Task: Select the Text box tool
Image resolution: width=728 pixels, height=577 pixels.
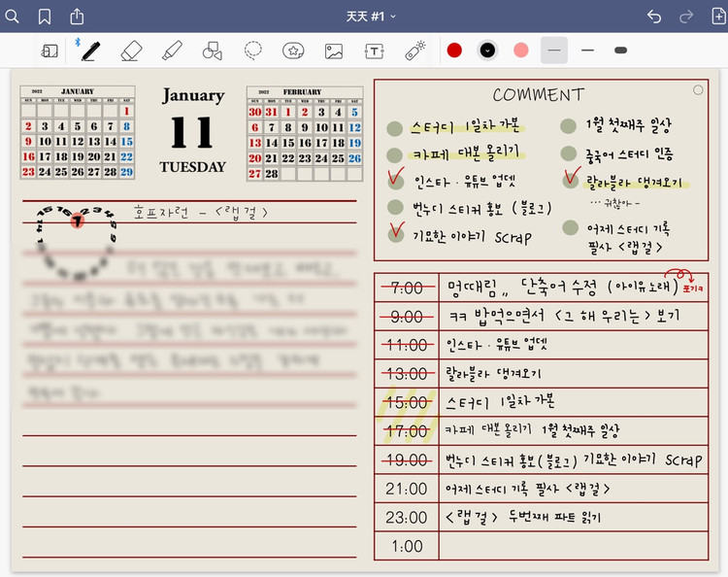Action: coord(374,51)
